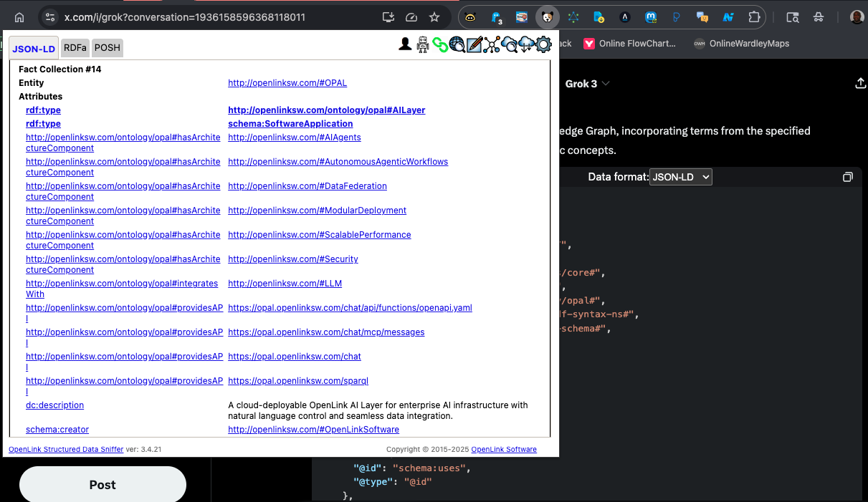Click the Post button
Viewport: 868px width, 502px height.
102,485
